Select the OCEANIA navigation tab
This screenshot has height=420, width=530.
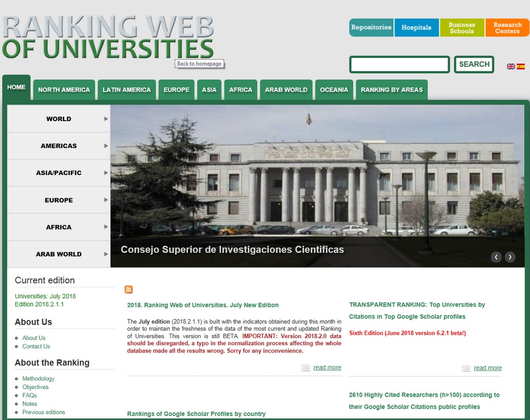[334, 90]
